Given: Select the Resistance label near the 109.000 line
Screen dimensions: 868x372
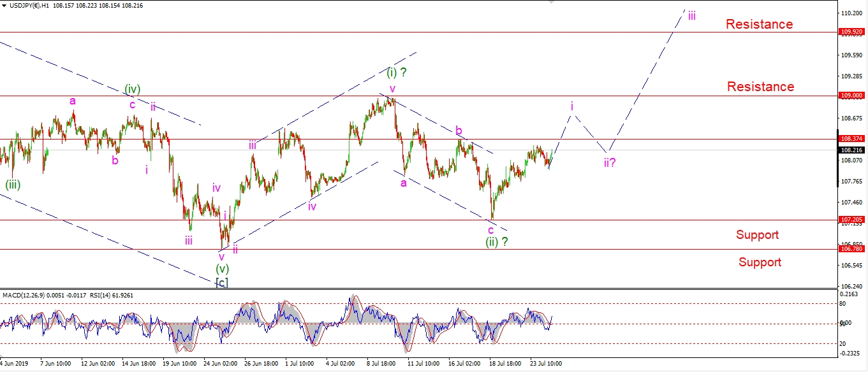Looking at the screenshot, I should tap(760, 87).
